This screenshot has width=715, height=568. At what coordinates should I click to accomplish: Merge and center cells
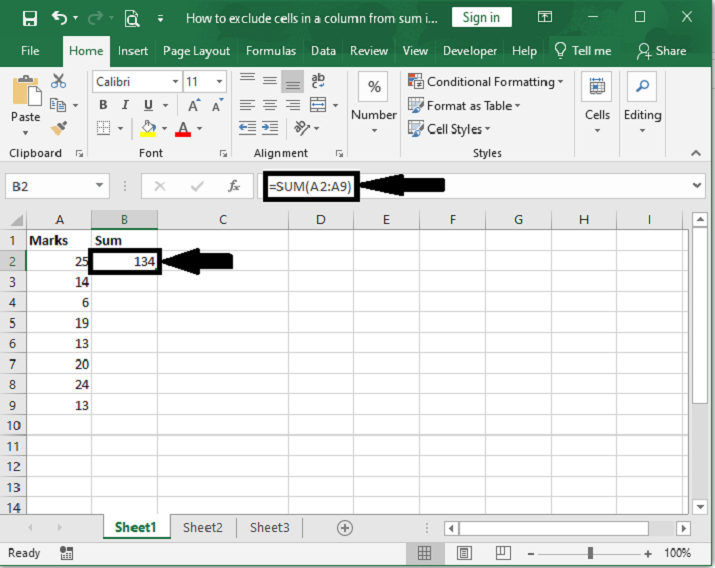pyautogui.click(x=318, y=105)
